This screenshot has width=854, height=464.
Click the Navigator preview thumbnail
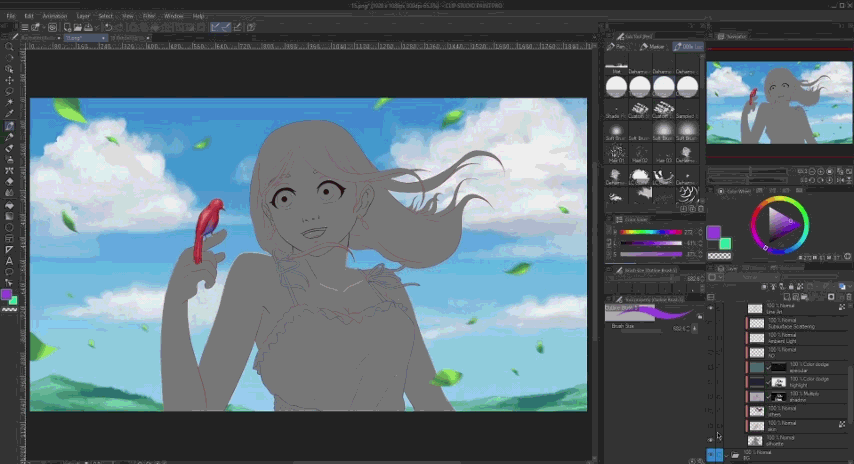(779, 103)
